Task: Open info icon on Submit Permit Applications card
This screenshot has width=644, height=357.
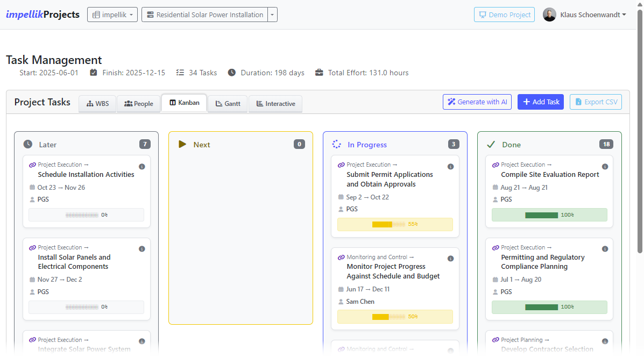Action: click(450, 167)
